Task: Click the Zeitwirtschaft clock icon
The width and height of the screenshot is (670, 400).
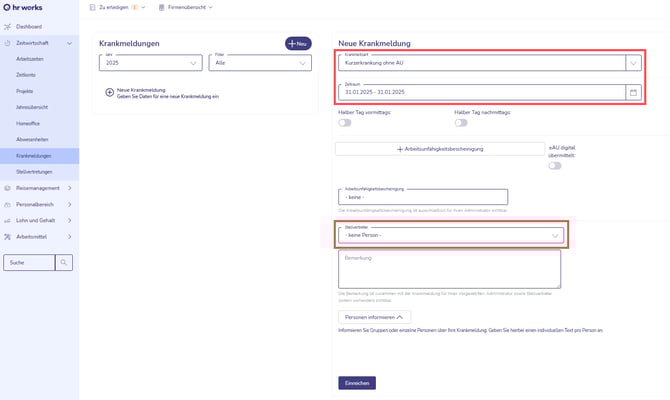Action: pyautogui.click(x=8, y=43)
